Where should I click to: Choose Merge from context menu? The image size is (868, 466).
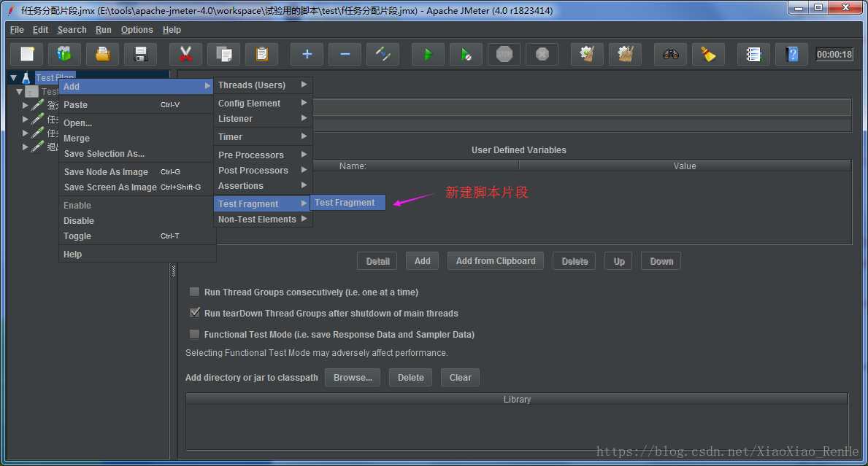point(137,139)
